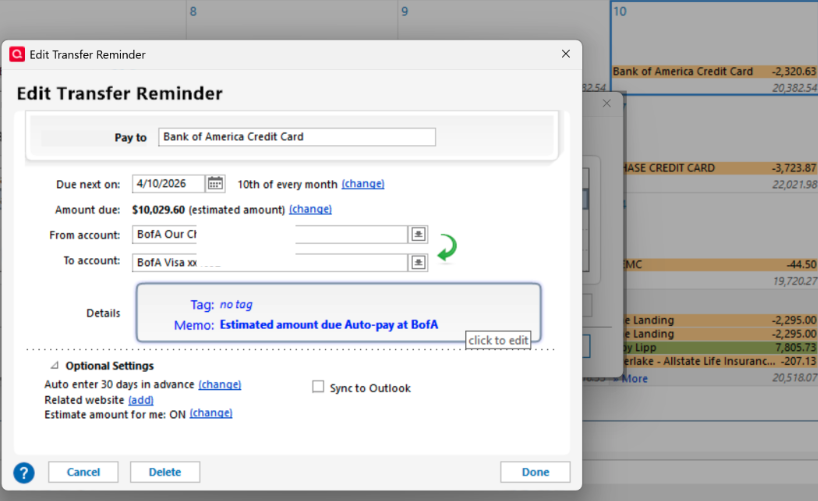Change the estimated amount due
The image size is (818, 501).
[x=310, y=209]
